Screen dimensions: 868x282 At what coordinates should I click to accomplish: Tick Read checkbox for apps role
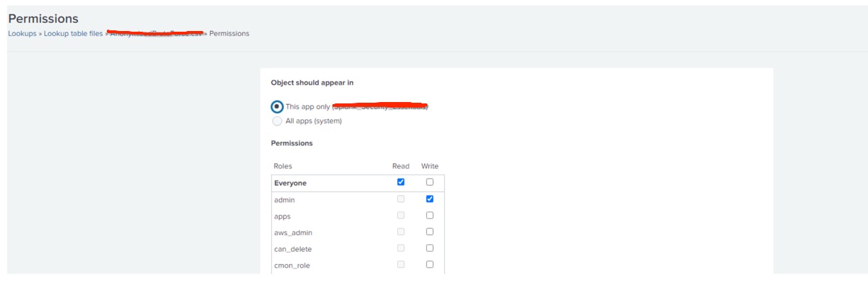401,215
